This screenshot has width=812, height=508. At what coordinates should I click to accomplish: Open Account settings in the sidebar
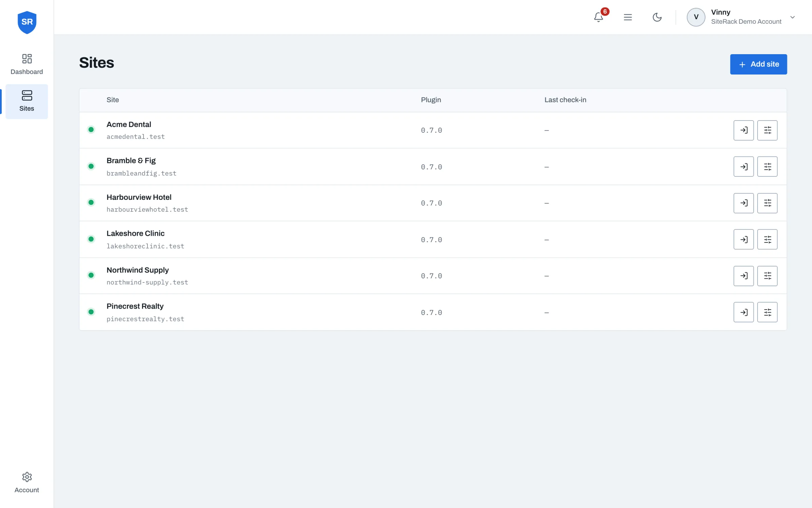27,483
